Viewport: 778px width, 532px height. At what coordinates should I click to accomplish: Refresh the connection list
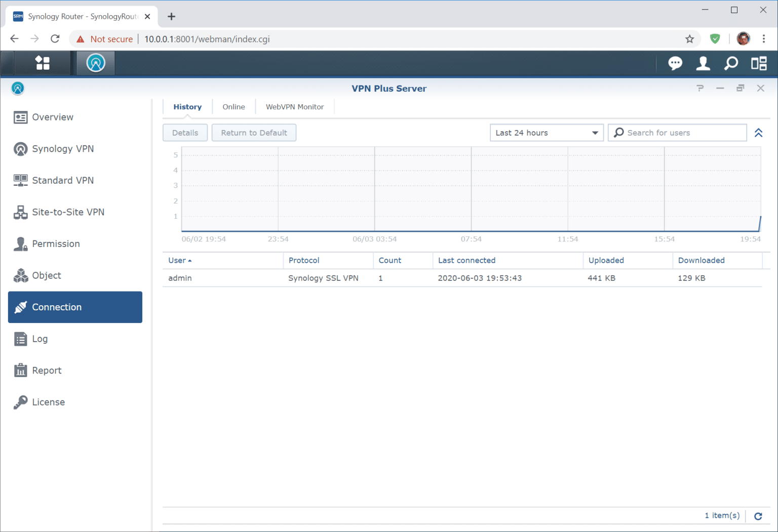coord(758,516)
